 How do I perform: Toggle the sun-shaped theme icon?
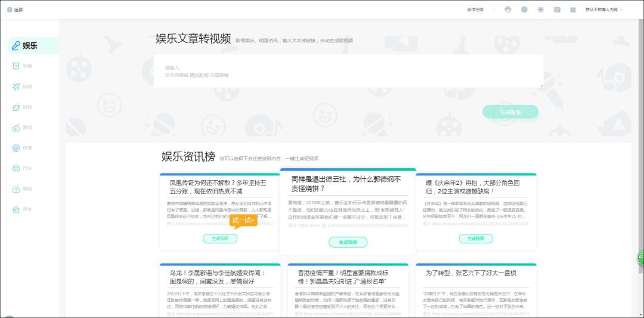click(540, 10)
